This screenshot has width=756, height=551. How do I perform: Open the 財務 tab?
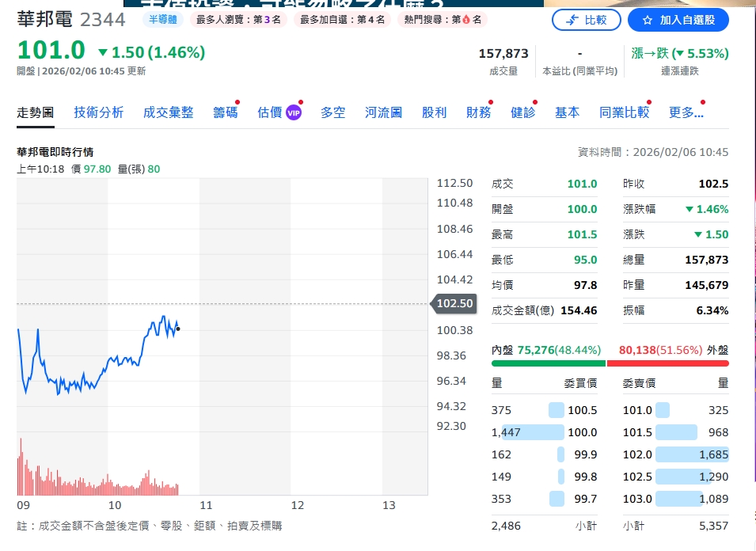tap(478, 112)
